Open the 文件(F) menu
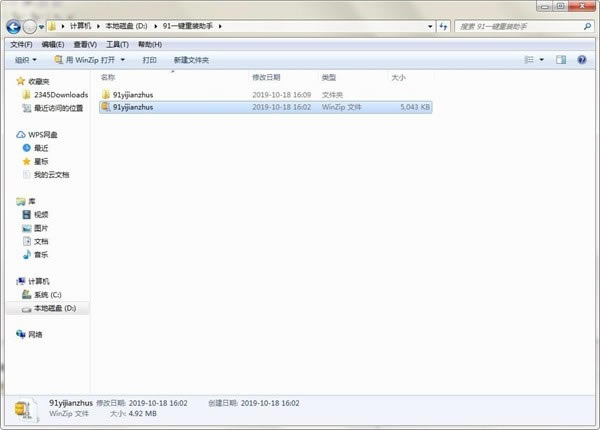 coord(21,45)
